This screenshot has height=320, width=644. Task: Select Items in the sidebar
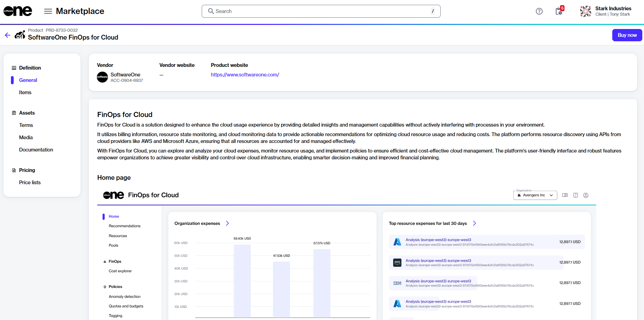click(25, 92)
